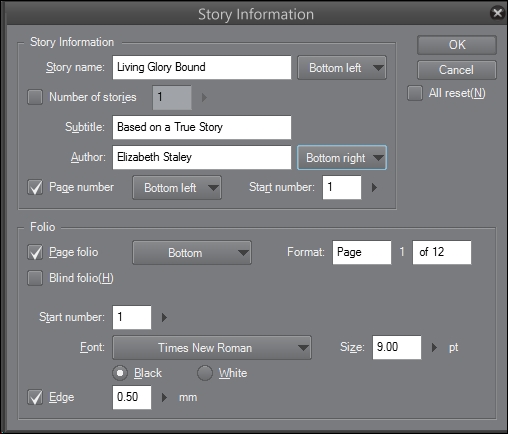Screen dimensions: 508x434
Task: Click the arrow beside font Size field
Action: pos(434,348)
